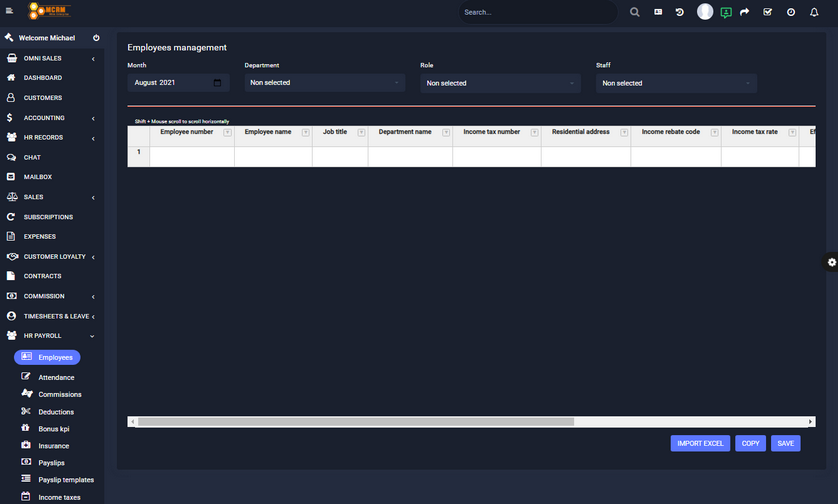The height and width of the screenshot is (504, 838).
Task: Open the Employee number column filter
Action: coord(227,132)
